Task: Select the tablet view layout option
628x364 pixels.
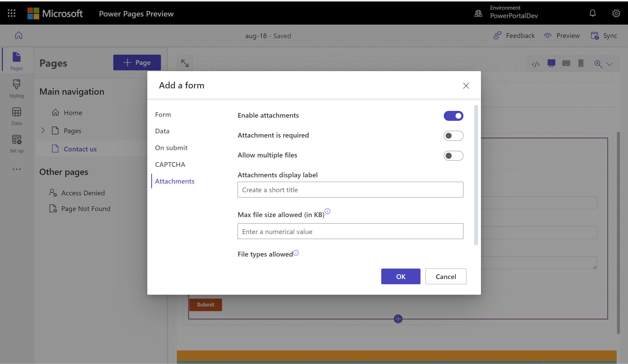Action: (566, 64)
